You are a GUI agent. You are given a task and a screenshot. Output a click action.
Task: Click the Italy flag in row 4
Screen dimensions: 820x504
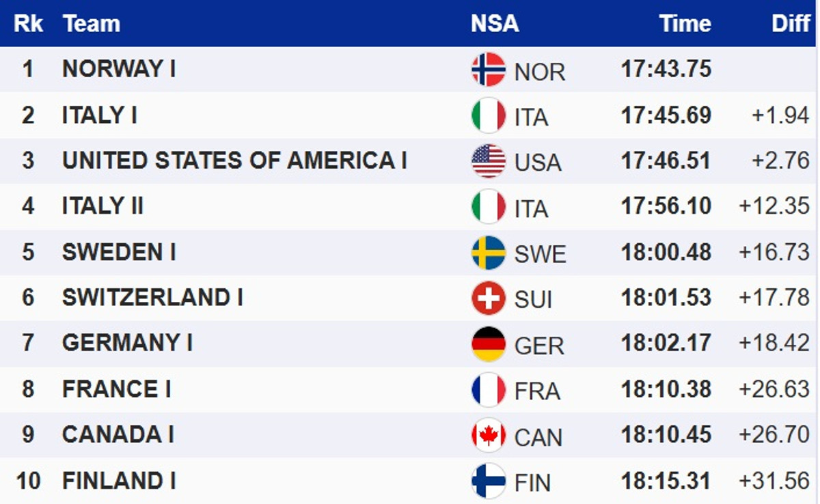tap(489, 206)
